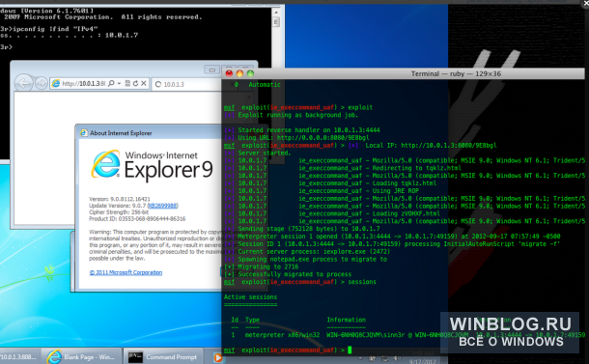Click 'Exploit running as background job.' line

point(298,115)
